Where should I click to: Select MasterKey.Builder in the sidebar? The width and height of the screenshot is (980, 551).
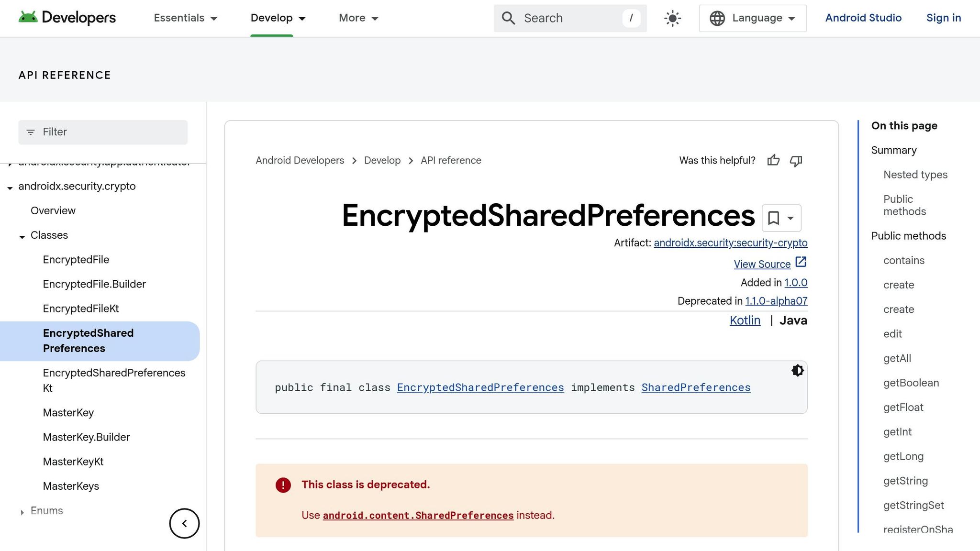pos(87,437)
